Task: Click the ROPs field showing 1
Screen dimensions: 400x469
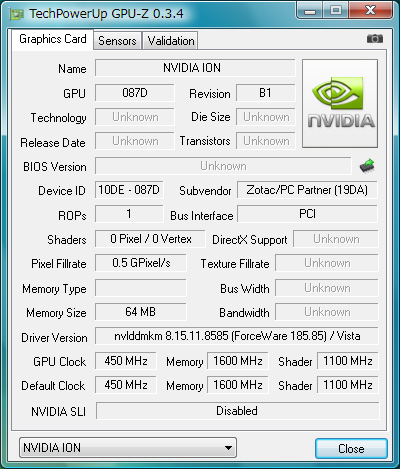Action: point(129,214)
